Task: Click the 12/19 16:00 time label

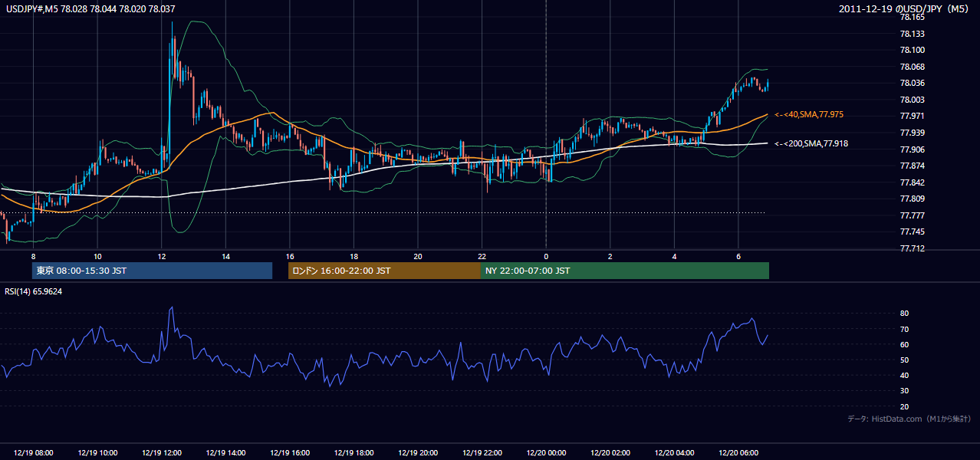Action: point(290,453)
